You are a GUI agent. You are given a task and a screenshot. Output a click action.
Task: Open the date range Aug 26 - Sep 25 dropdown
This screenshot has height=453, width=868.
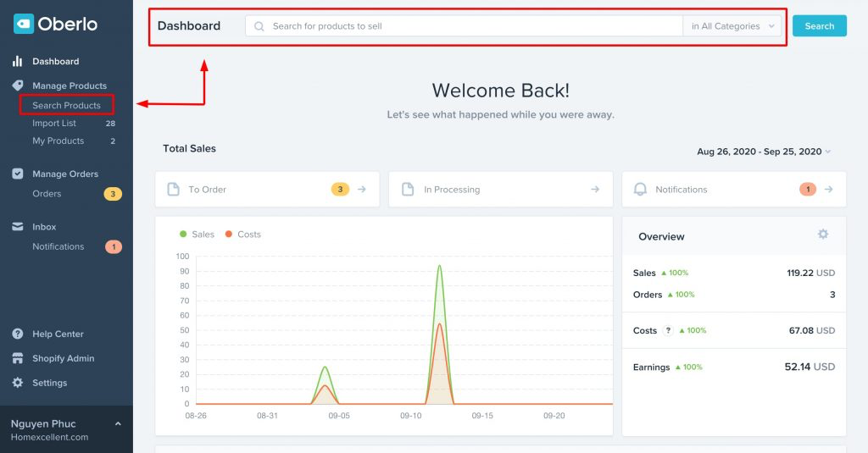click(x=764, y=152)
